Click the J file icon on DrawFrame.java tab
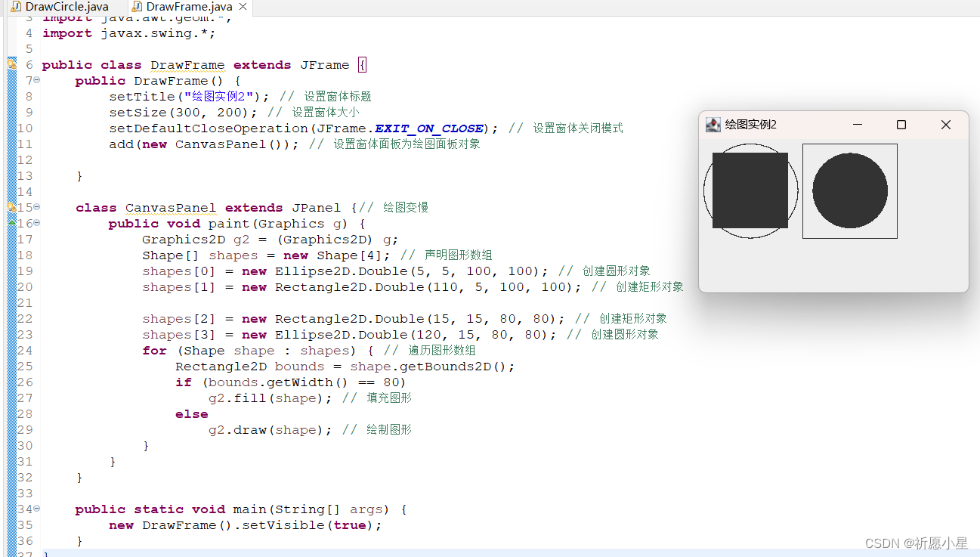 (136, 6)
